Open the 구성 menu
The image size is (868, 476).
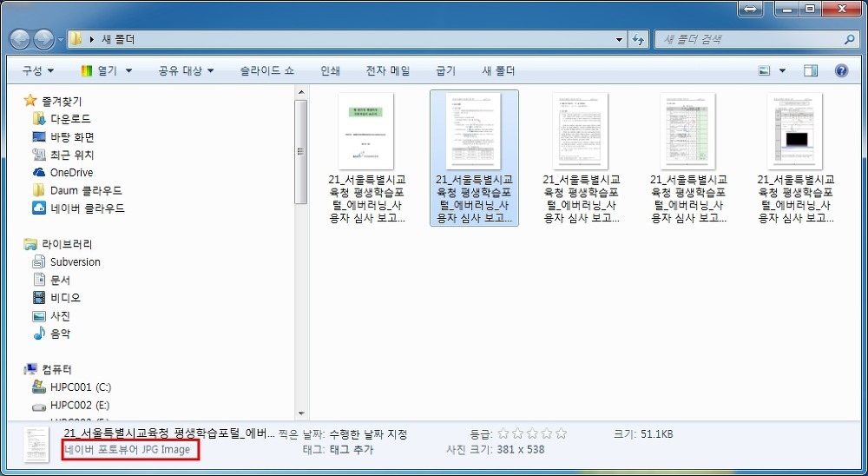[37, 71]
